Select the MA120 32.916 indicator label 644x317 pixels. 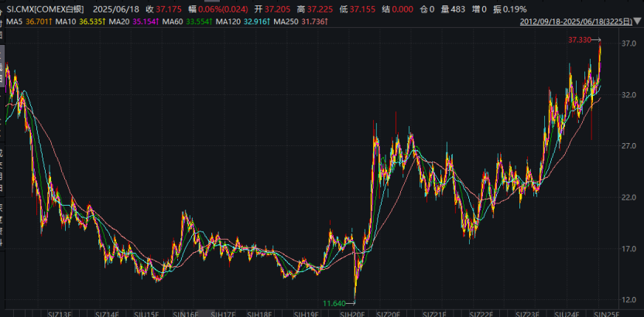(243, 21)
